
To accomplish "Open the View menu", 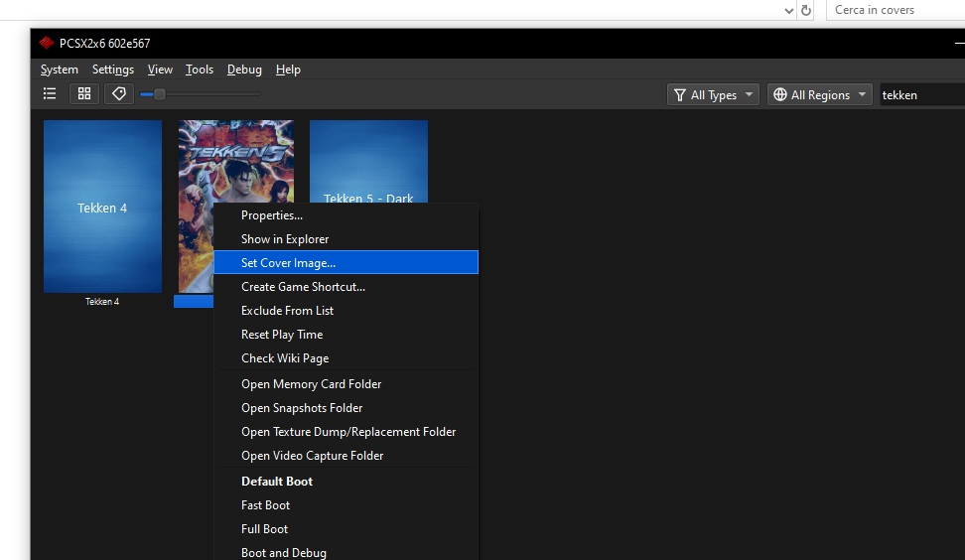I will 160,70.
